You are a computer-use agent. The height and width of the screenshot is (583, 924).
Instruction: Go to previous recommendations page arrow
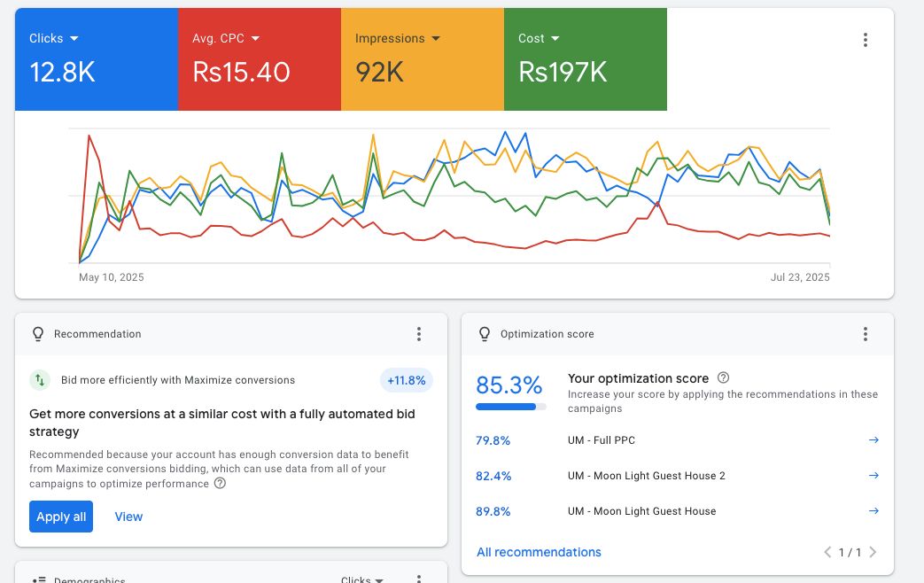pos(827,552)
